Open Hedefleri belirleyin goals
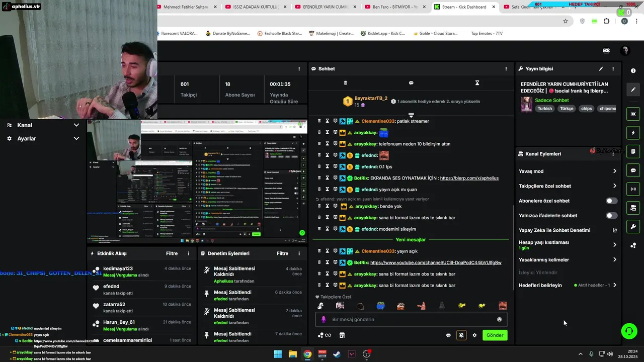 coord(568,285)
